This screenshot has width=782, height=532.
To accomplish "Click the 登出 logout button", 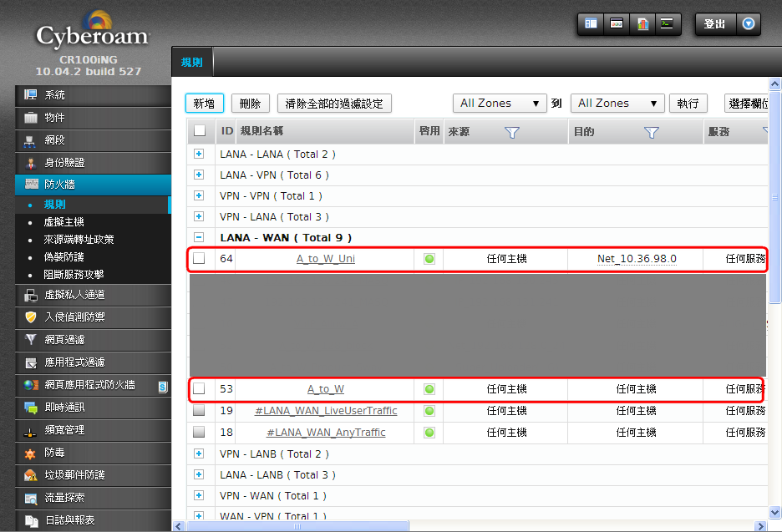I will (x=715, y=23).
